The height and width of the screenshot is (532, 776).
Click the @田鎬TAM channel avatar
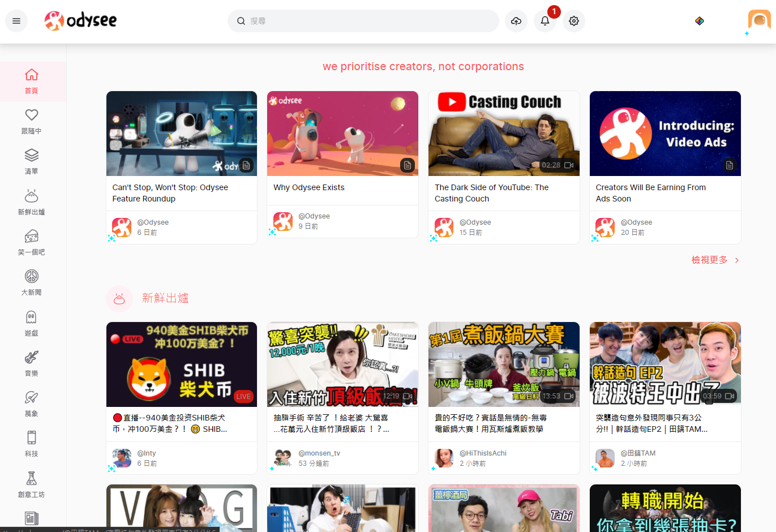[x=605, y=458]
